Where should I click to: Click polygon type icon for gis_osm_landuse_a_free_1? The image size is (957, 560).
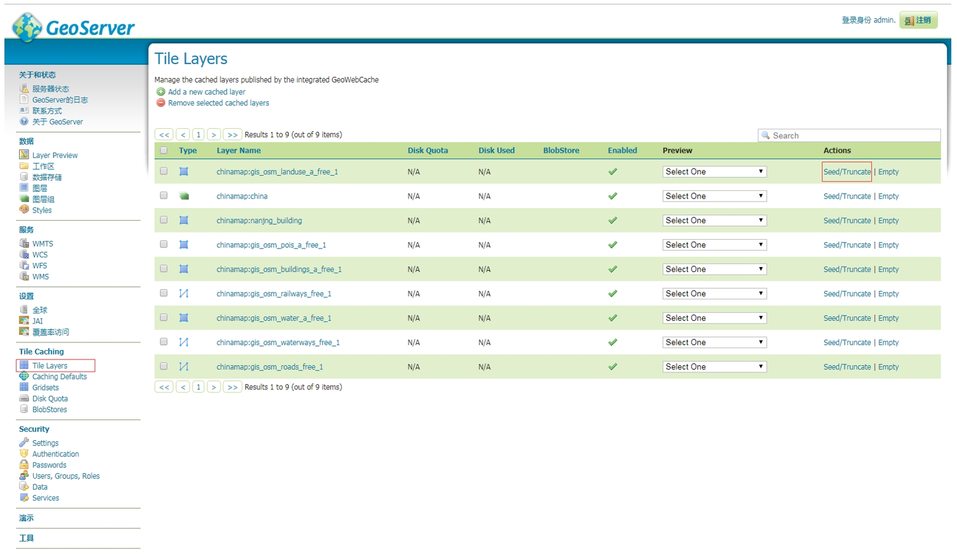pyautogui.click(x=184, y=172)
